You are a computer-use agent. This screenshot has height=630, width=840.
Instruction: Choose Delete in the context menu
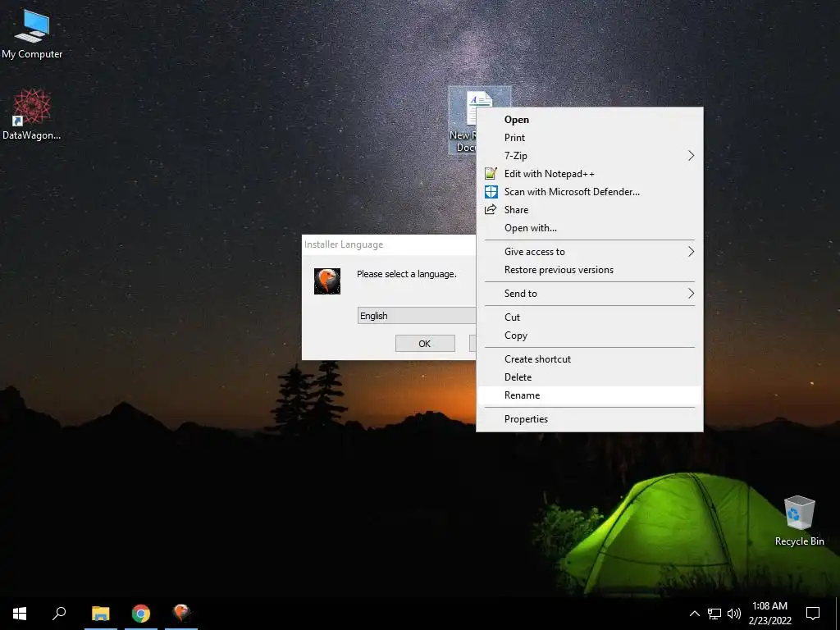(x=589, y=377)
